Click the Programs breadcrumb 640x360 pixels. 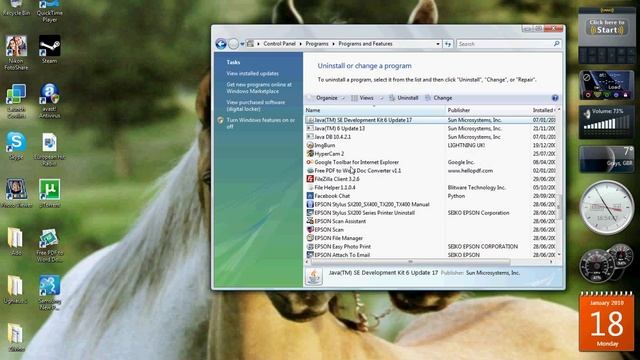tap(317, 44)
